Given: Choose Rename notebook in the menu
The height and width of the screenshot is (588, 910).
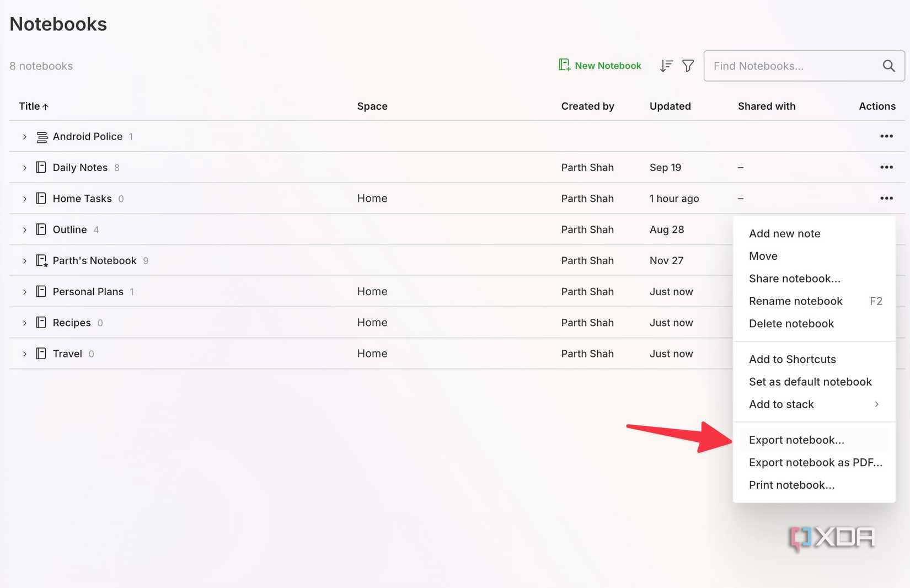Looking at the screenshot, I should (795, 301).
